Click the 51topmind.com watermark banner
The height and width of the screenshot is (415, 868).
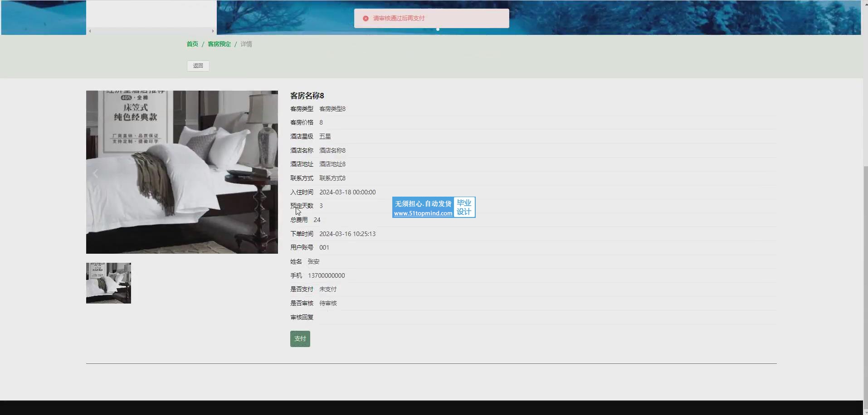click(x=433, y=207)
